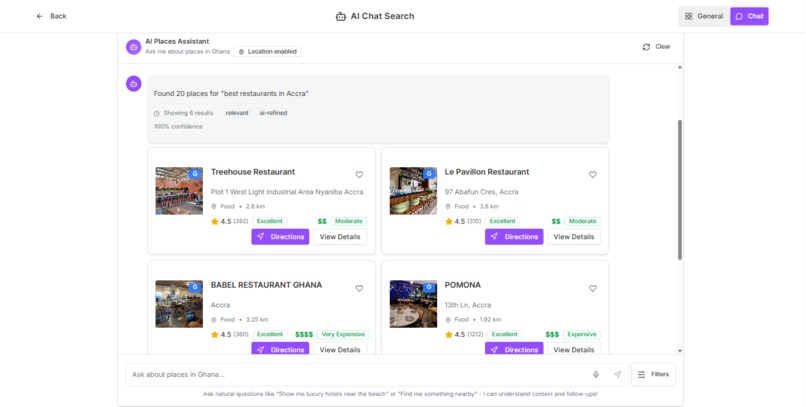Click Le Pavillon Excellent rating badge
Image resolution: width=806 pixels, height=407 pixels.
[502, 221]
